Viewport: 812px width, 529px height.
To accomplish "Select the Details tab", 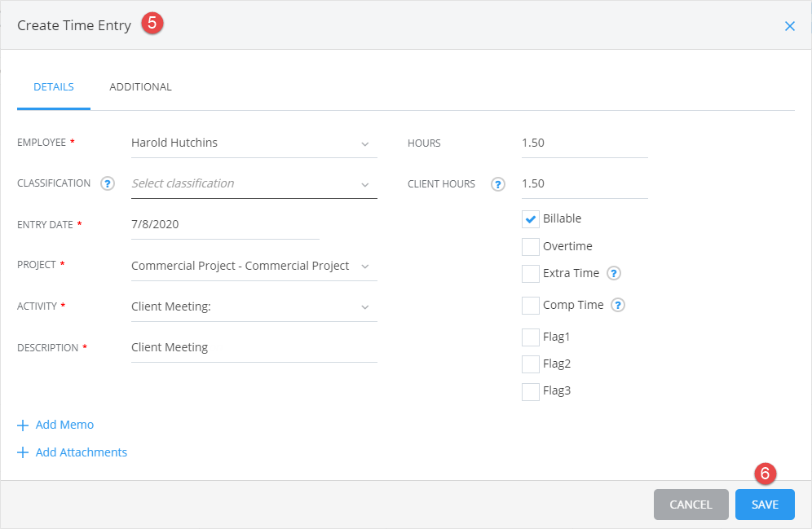I will pyautogui.click(x=53, y=86).
